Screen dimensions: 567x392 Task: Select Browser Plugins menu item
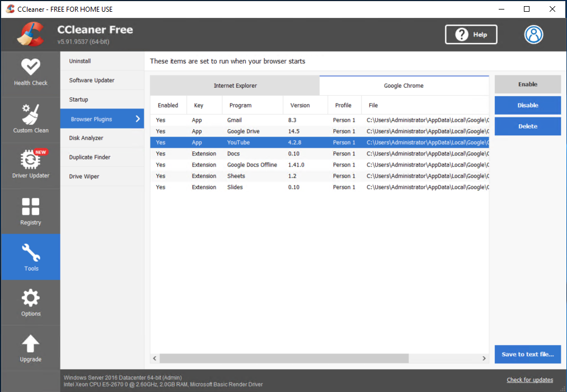[x=102, y=119]
